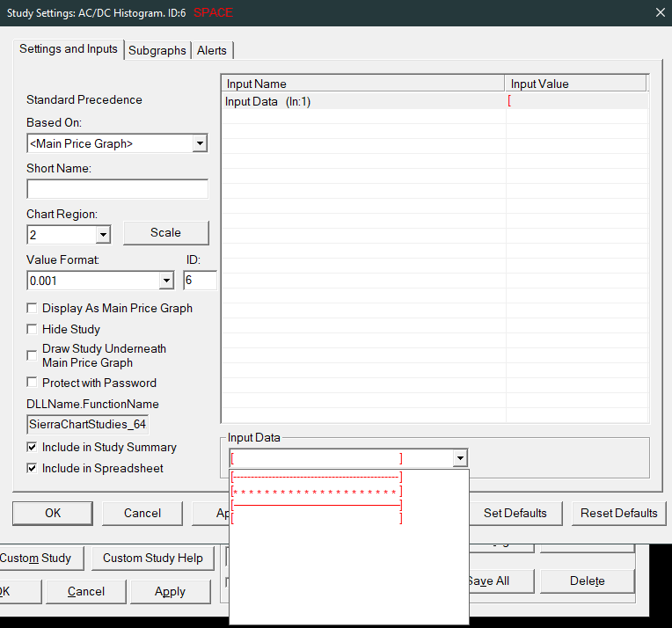Collapse the Input Data combo box arrow
The image size is (672, 628).
click(x=459, y=458)
